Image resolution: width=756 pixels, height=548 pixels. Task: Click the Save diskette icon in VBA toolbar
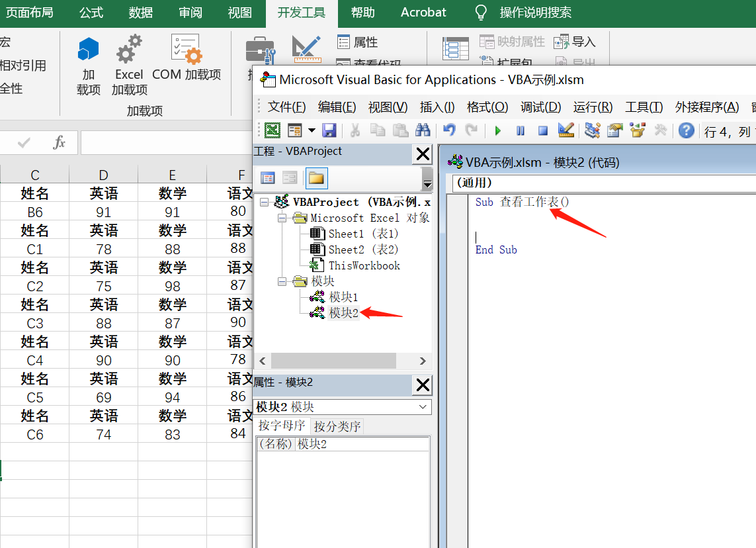[x=330, y=130]
